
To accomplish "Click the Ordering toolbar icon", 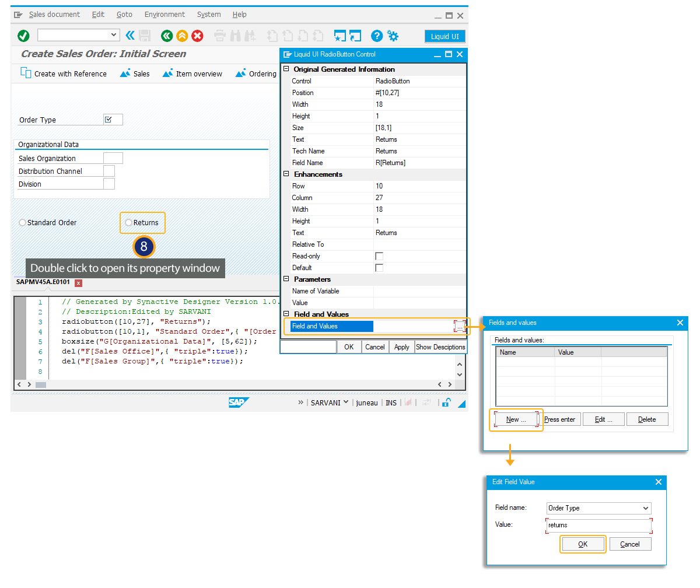I will pyautogui.click(x=240, y=73).
